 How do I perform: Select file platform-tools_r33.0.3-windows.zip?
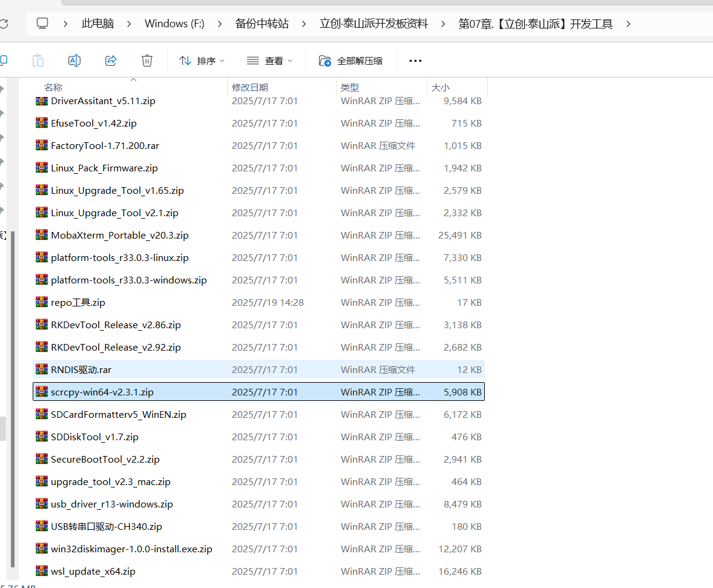point(258,280)
